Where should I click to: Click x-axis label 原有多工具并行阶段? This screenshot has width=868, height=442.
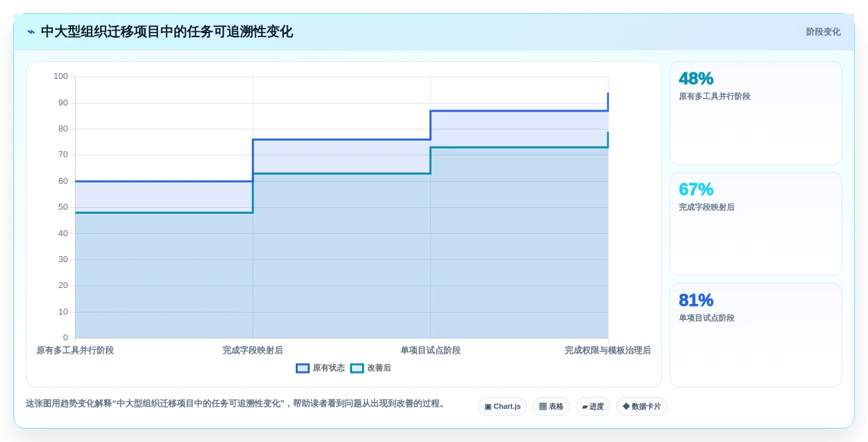pos(75,350)
